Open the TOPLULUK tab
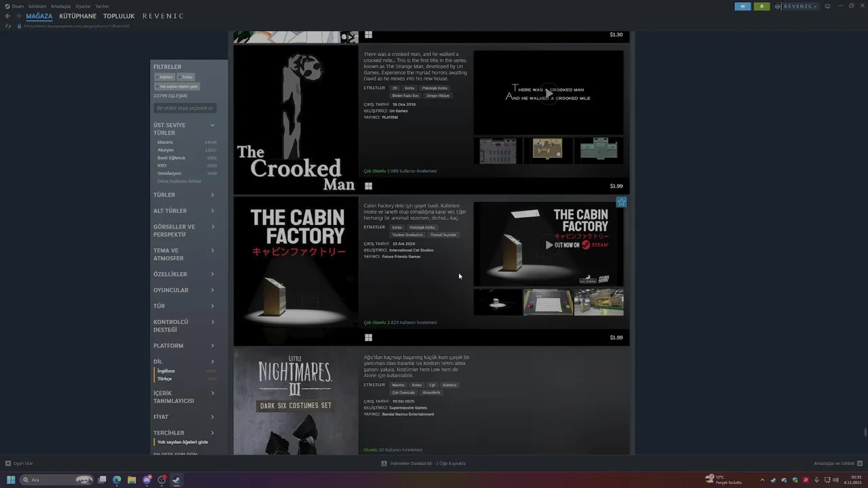Viewport: 868px width, 488px height. (119, 16)
